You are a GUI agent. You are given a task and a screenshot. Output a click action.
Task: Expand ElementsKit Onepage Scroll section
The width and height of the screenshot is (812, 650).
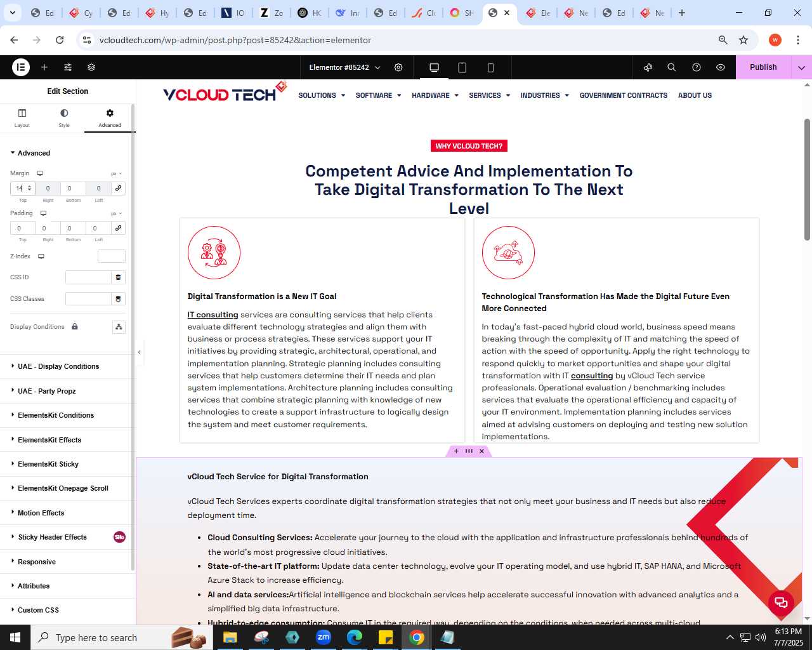pos(67,488)
